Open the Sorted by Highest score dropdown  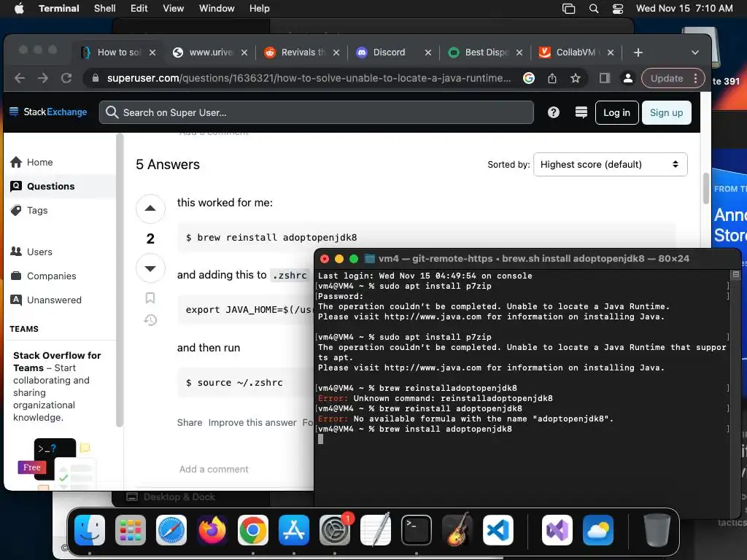pyautogui.click(x=611, y=164)
